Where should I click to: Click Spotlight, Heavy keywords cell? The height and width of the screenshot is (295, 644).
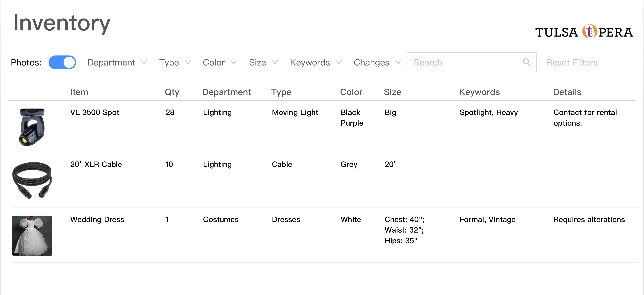[x=488, y=112]
